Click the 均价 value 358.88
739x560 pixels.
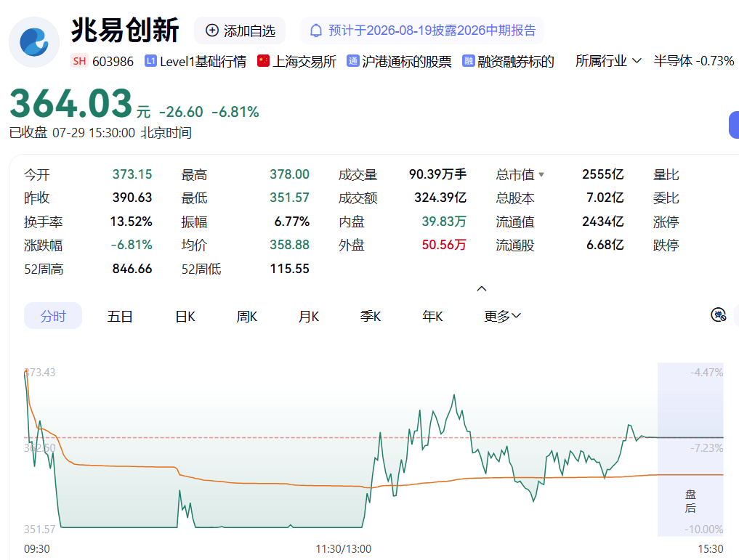pyautogui.click(x=289, y=245)
